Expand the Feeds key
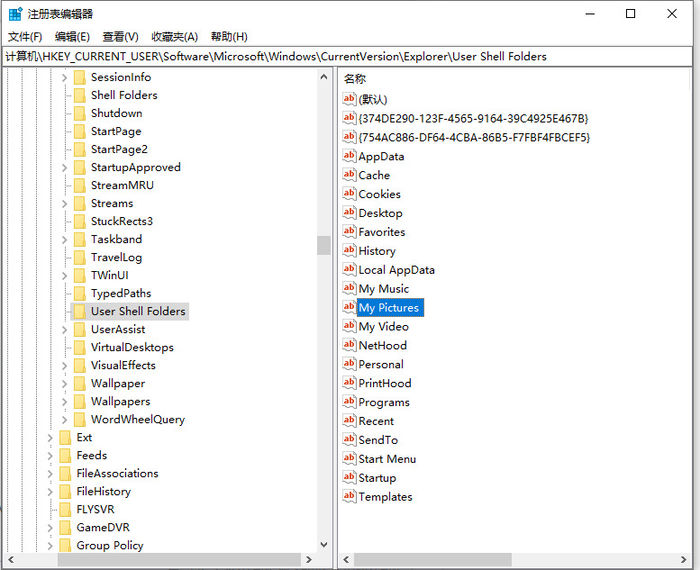 [50, 456]
